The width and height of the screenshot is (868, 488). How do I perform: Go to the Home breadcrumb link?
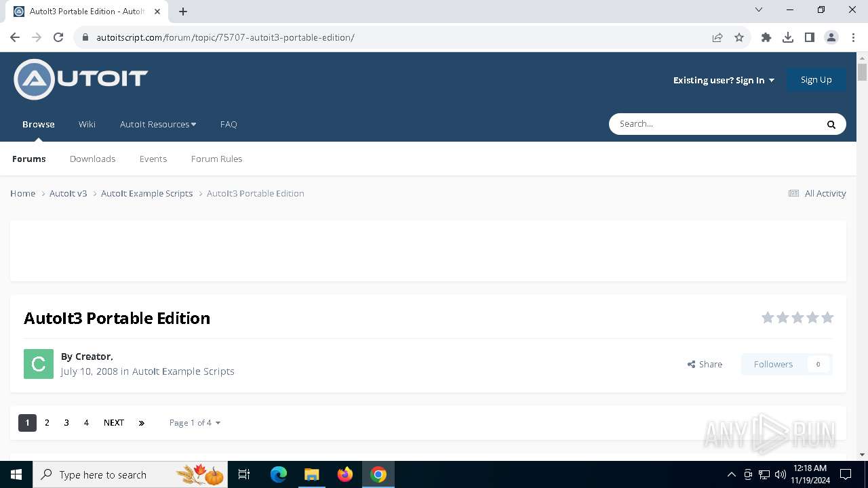pyautogui.click(x=22, y=193)
